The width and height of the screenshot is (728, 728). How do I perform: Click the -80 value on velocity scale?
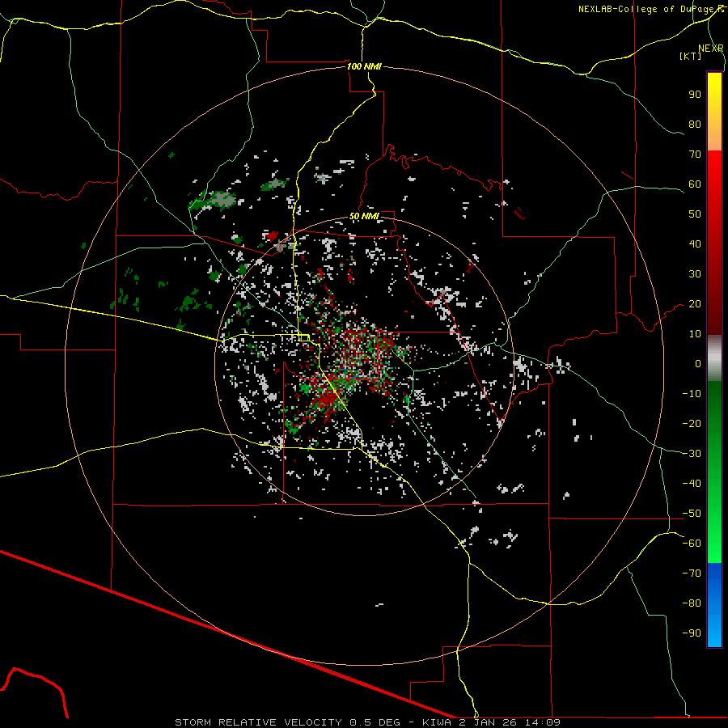[692, 603]
